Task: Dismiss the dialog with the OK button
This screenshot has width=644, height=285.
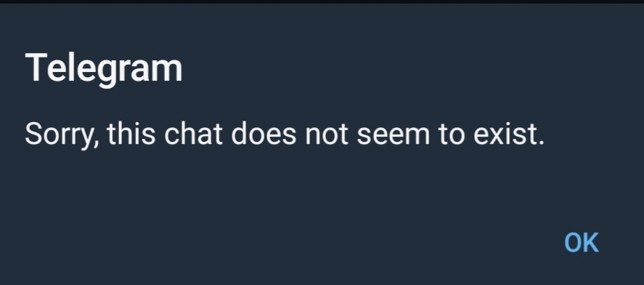Action: click(x=582, y=243)
